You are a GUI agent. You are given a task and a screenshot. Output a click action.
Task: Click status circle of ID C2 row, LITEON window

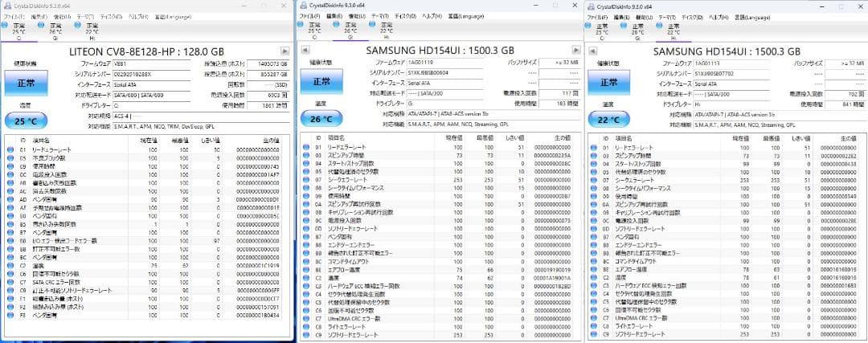pos(10,266)
